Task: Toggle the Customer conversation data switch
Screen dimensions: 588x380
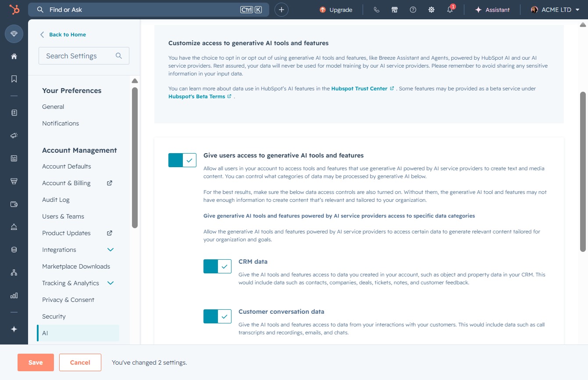Action: [x=217, y=316]
